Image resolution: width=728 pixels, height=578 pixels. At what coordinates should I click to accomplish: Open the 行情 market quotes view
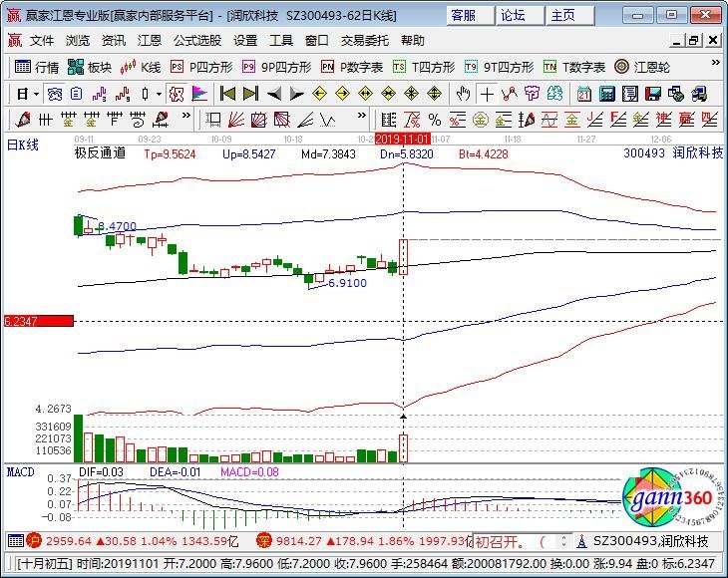tap(37, 67)
